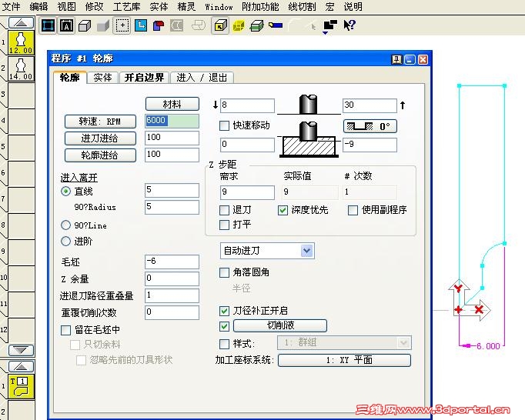
Task: Click the RPM field showing 6000
Action: 172,121
